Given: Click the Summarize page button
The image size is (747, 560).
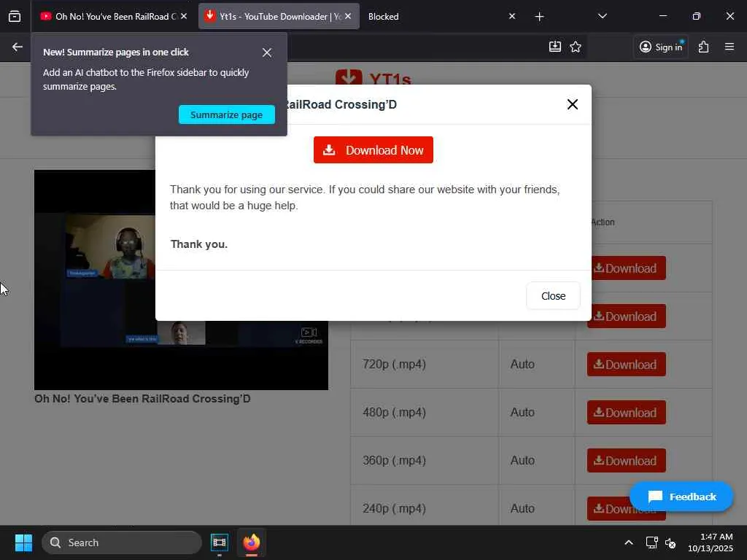Looking at the screenshot, I should (x=226, y=114).
